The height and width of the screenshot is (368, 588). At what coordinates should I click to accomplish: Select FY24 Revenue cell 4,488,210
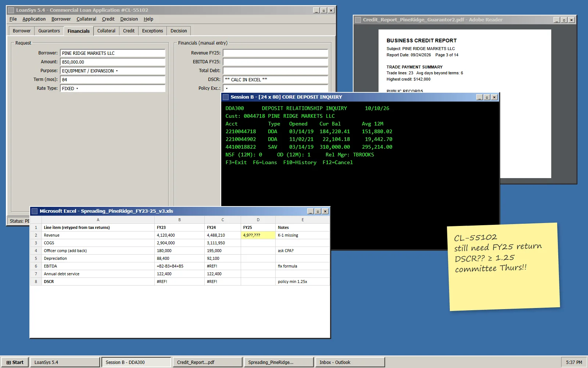pos(223,236)
